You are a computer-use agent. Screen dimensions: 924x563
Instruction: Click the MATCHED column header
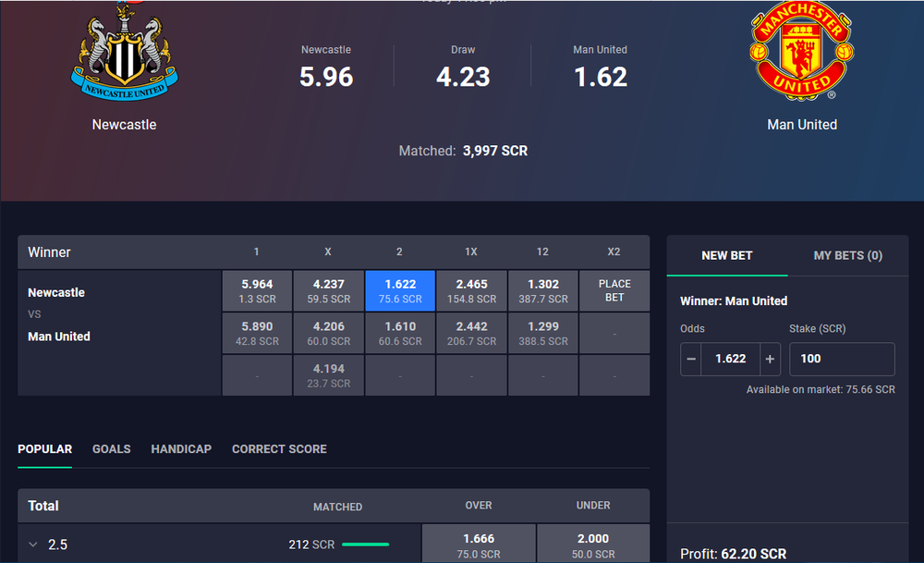[337, 507]
